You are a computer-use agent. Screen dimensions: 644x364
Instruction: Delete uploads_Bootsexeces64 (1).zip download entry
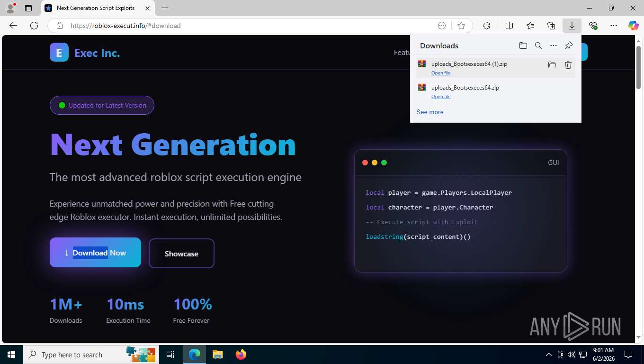point(568,65)
